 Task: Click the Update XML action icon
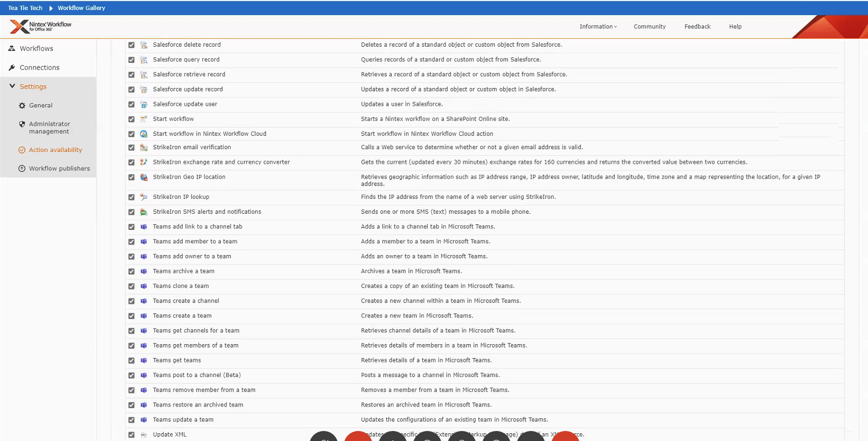pyautogui.click(x=144, y=435)
